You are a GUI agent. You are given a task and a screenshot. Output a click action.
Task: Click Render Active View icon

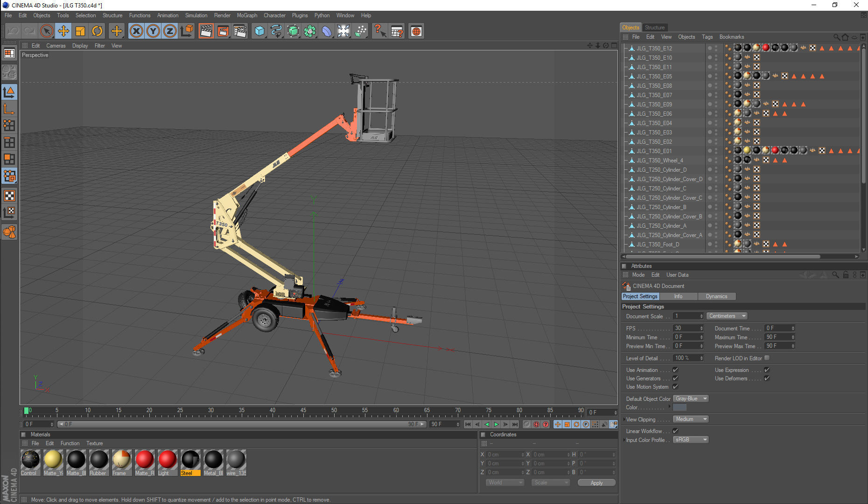[206, 31]
